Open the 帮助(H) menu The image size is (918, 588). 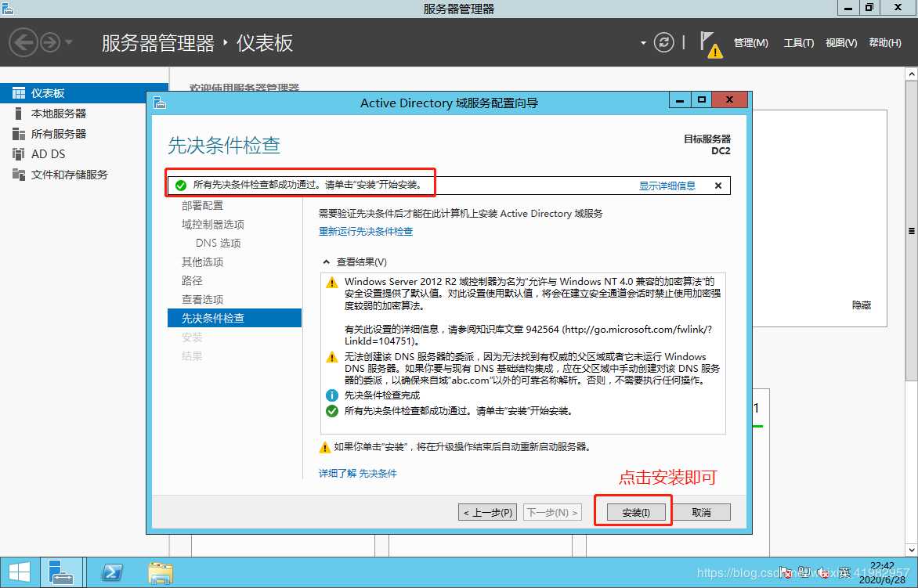click(x=884, y=43)
